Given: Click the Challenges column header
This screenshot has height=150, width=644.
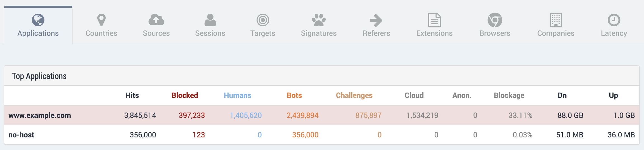Looking at the screenshot, I should point(354,95).
